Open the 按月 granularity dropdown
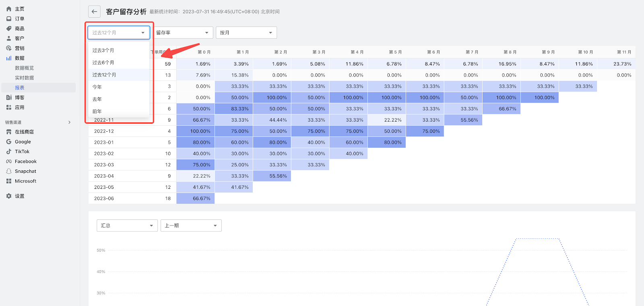The width and height of the screenshot is (644, 306). (x=246, y=33)
